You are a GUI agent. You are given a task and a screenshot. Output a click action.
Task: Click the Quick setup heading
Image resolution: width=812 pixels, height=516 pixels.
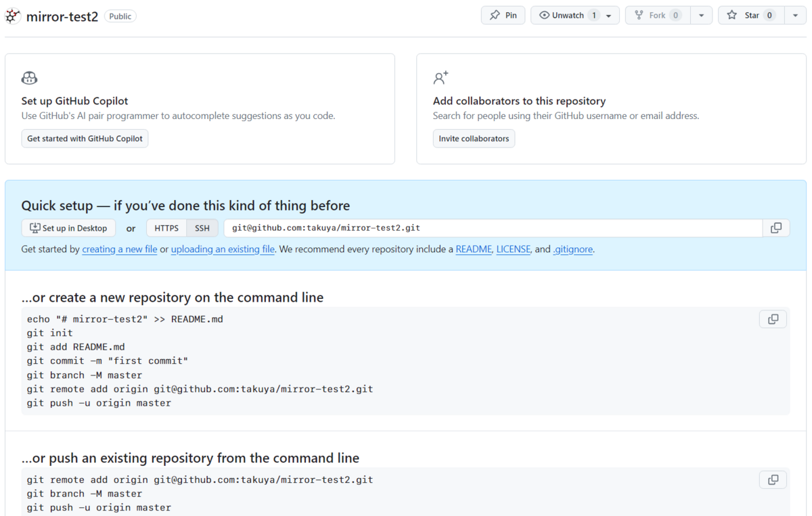click(185, 206)
